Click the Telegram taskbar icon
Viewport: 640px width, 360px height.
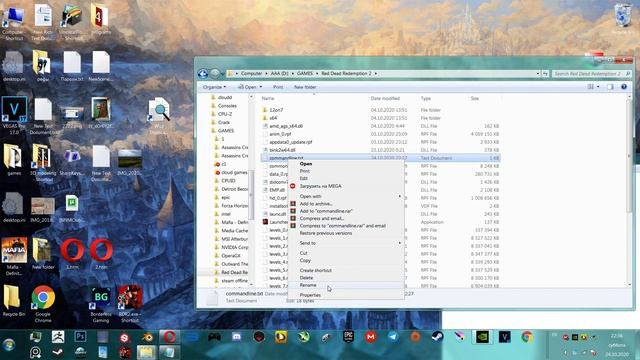click(x=393, y=337)
